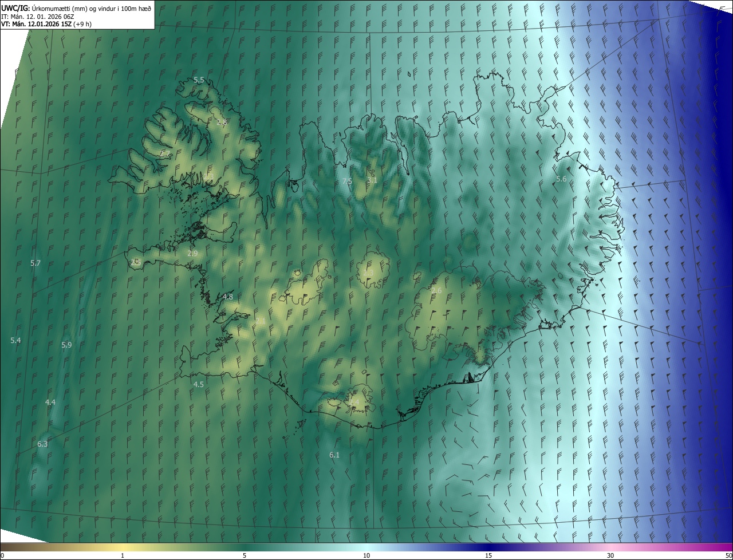Click the 5 tick on the color scale
This screenshot has height=560, width=733.
coord(245,555)
